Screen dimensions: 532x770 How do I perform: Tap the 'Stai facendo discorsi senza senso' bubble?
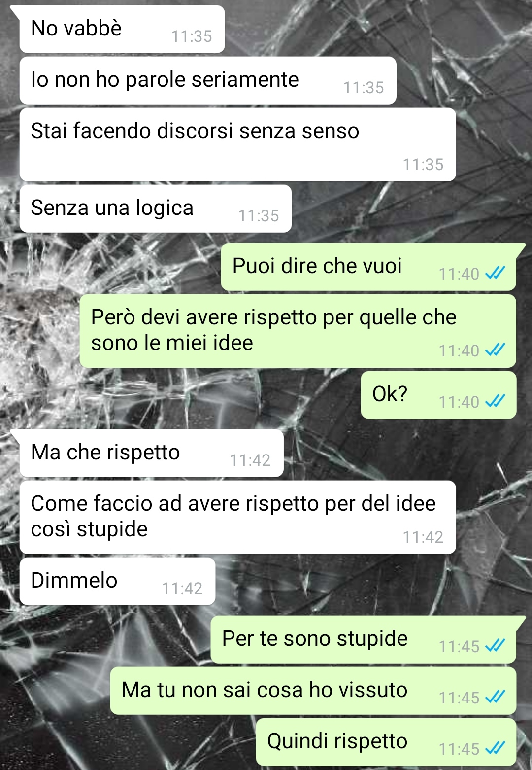click(x=237, y=144)
